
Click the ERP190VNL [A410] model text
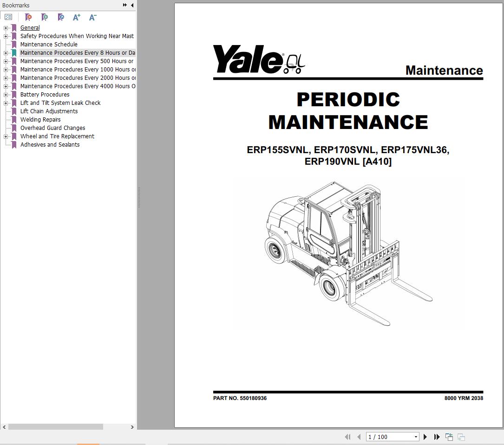pos(348,161)
